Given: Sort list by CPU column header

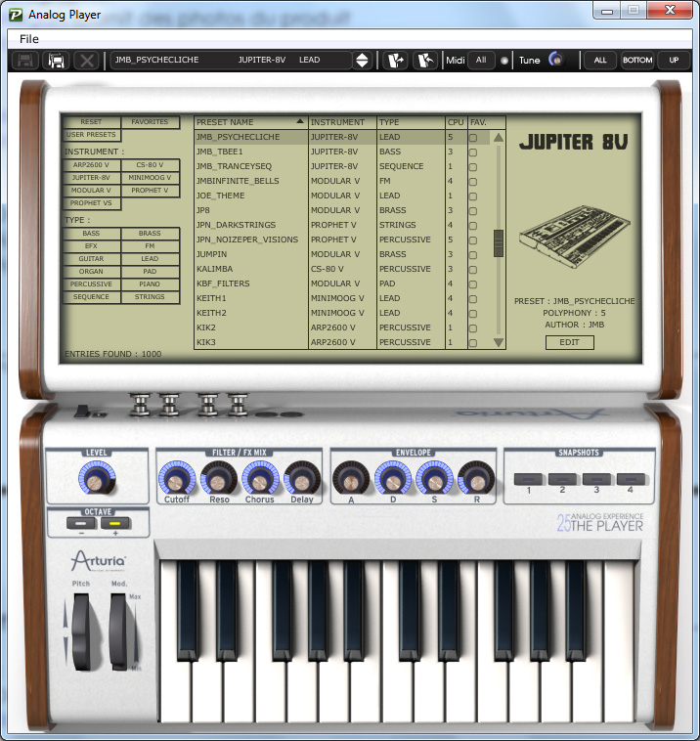Looking at the screenshot, I should click(457, 122).
